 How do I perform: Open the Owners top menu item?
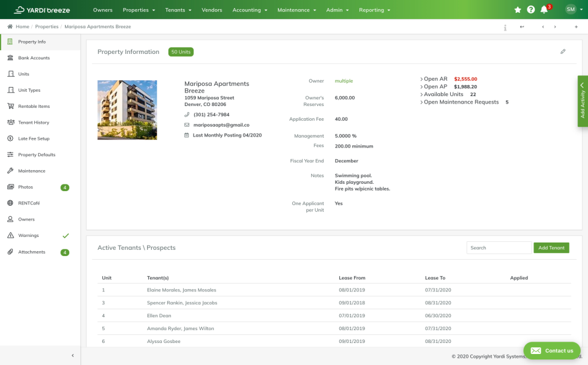pyautogui.click(x=103, y=10)
